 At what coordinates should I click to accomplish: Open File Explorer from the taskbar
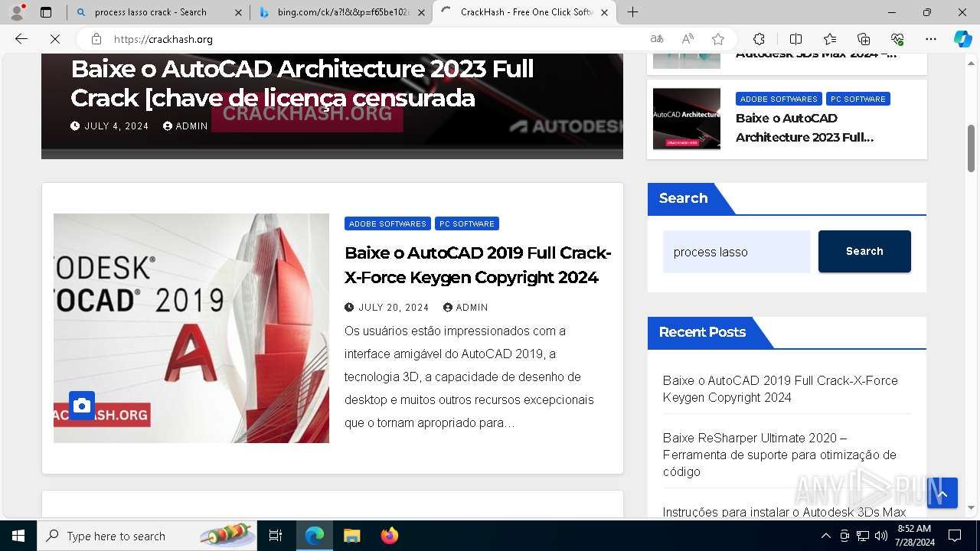tap(352, 536)
